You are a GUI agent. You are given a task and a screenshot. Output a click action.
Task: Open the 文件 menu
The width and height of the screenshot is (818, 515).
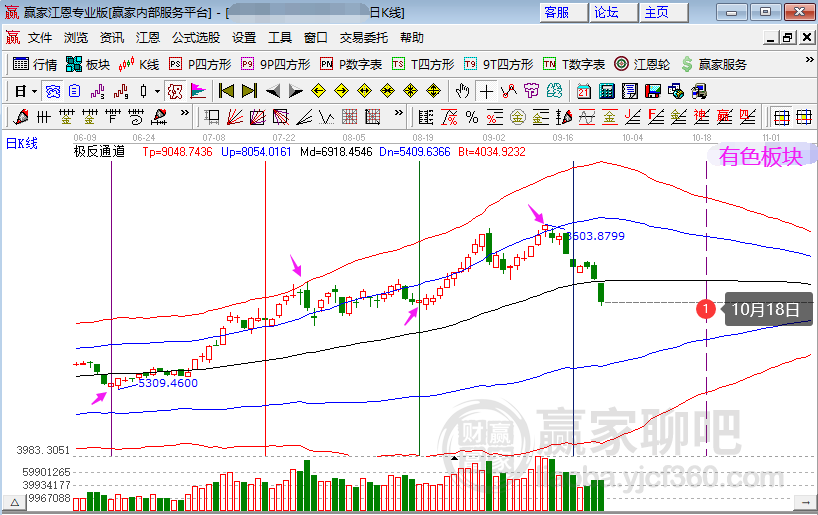click(x=40, y=38)
